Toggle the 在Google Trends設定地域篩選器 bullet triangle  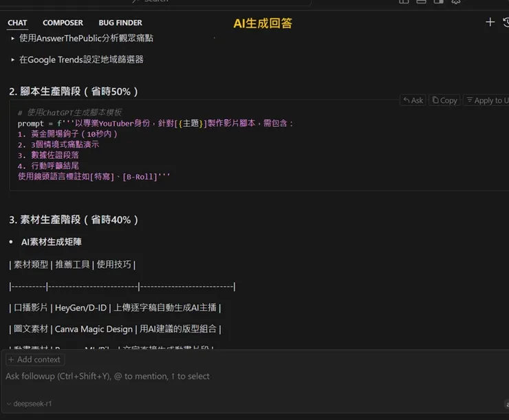(x=12, y=60)
